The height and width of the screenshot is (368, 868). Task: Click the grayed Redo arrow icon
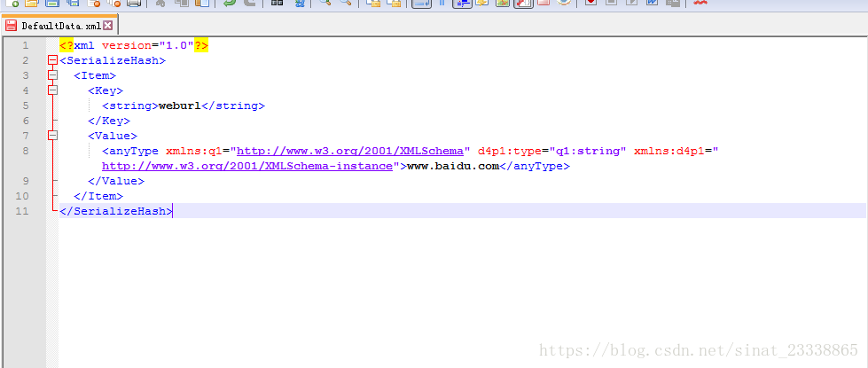point(249,3)
